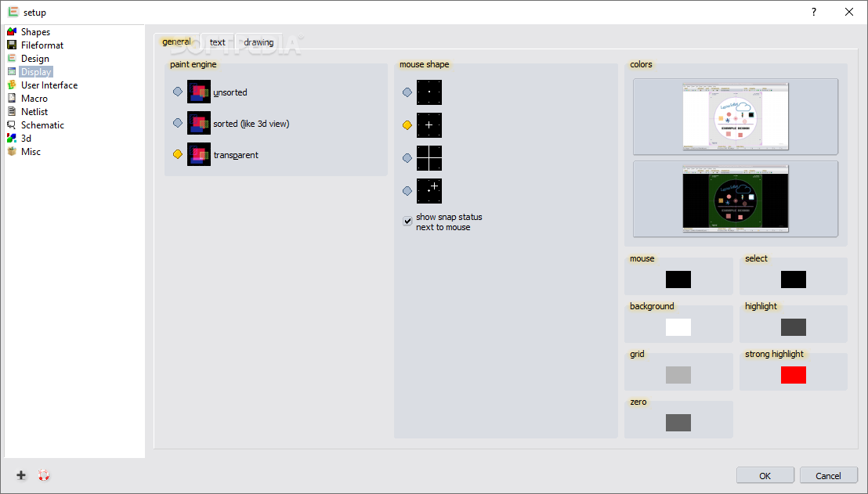Click the plus icon at bottom left
868x494 pixels.
pos(21,475)
